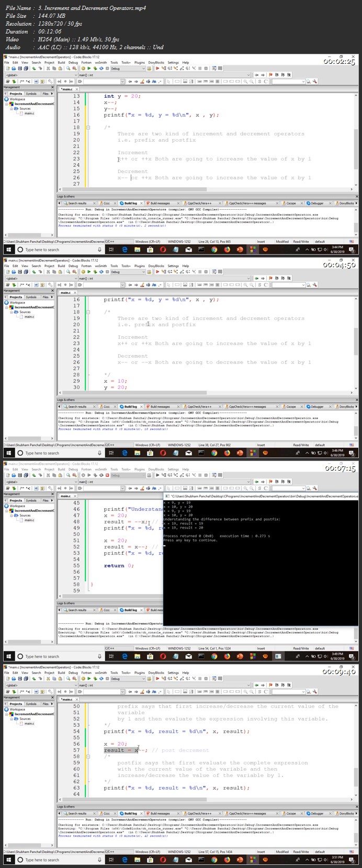
Task: Collapse comment fold marker at line 18 in 00:04:50 frame
Action: pos(88,312)
